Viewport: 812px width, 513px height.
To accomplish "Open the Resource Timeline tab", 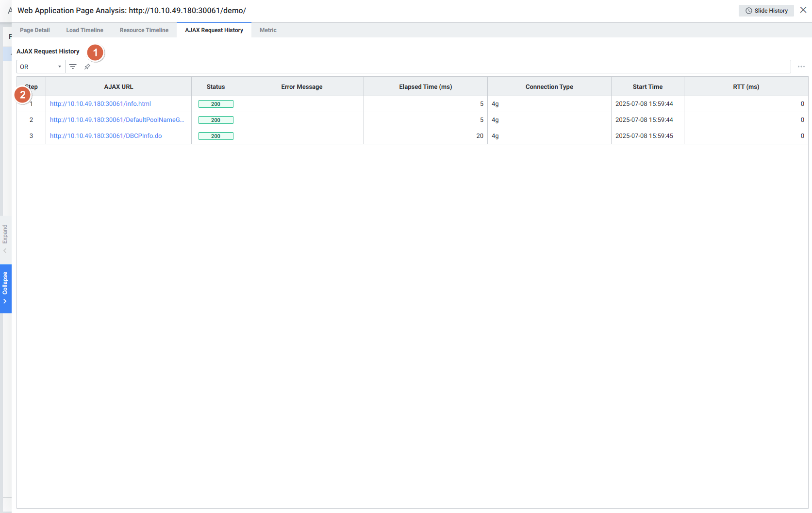I will [x=144, y=30].
